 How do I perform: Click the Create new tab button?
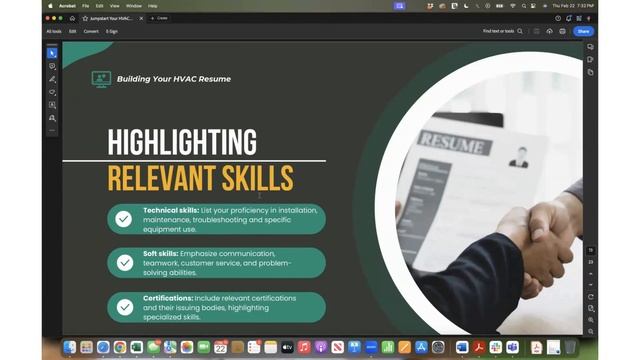coord(160,18)
